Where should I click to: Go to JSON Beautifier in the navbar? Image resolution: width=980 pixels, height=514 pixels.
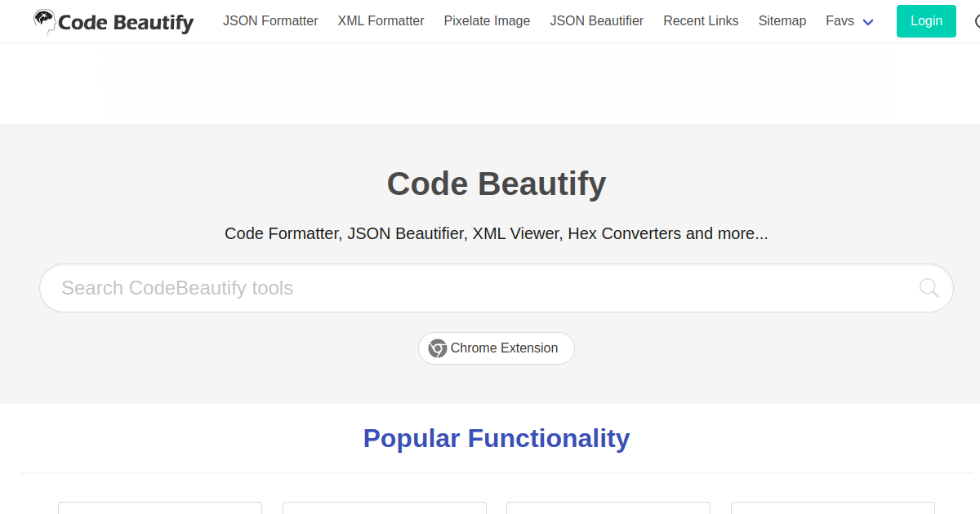tap(596, 21)
